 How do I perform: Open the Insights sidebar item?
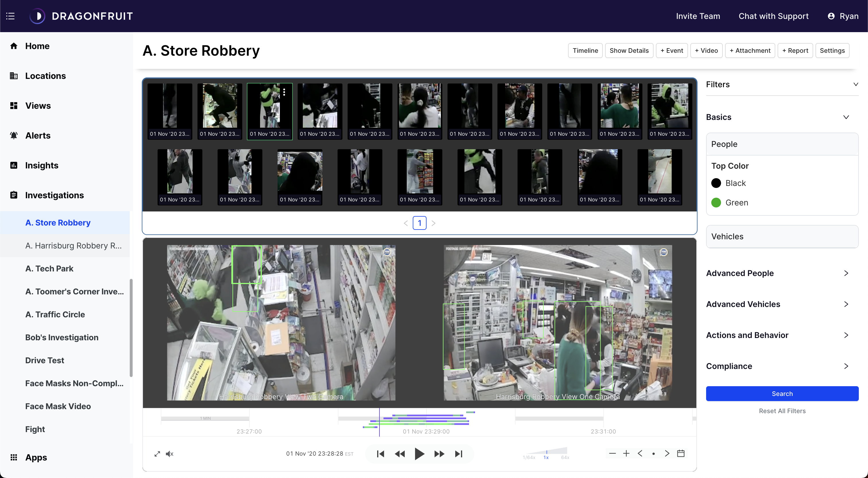41,165
